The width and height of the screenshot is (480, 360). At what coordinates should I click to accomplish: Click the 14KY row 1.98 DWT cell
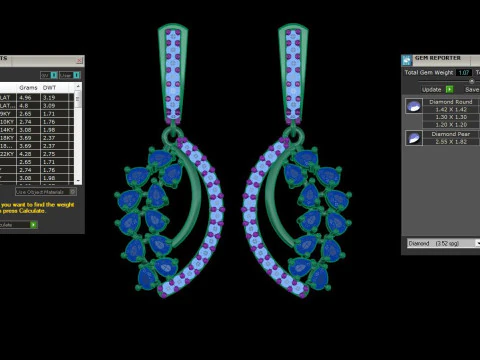[55, 130]
